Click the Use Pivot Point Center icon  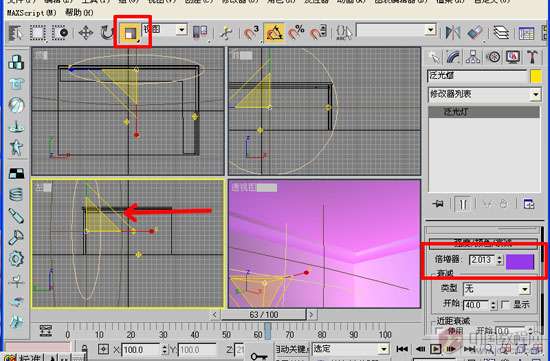point(200,33)
